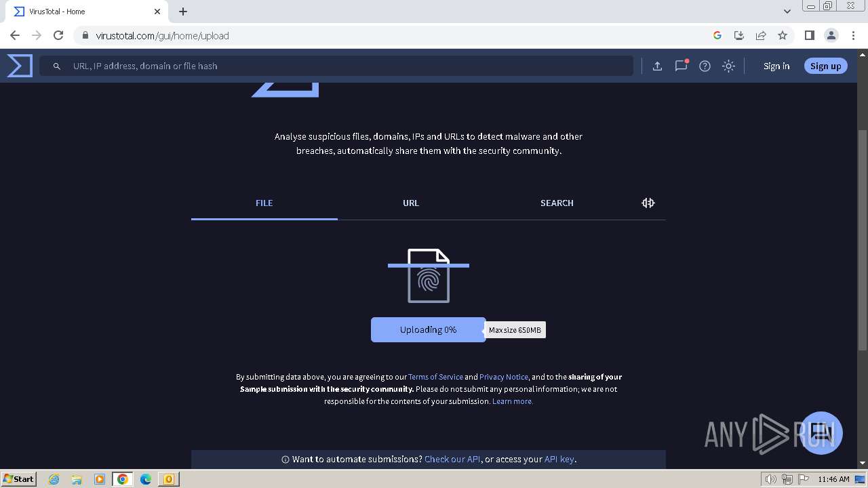Bookmark this page with star icon
Screen dimensions: 868x488
click(x=783, y=35)
